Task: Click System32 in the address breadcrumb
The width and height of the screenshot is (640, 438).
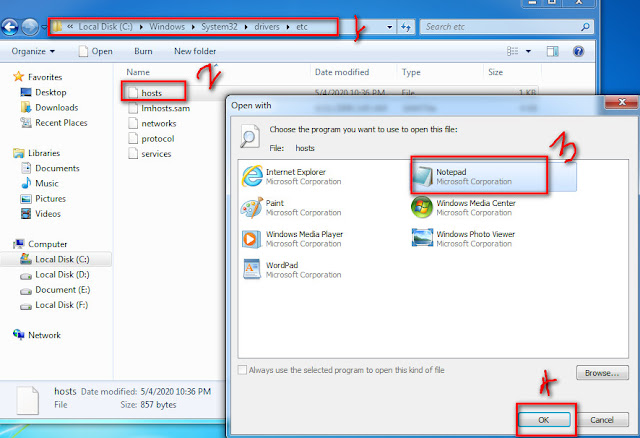Action: (x=219, y=27)
